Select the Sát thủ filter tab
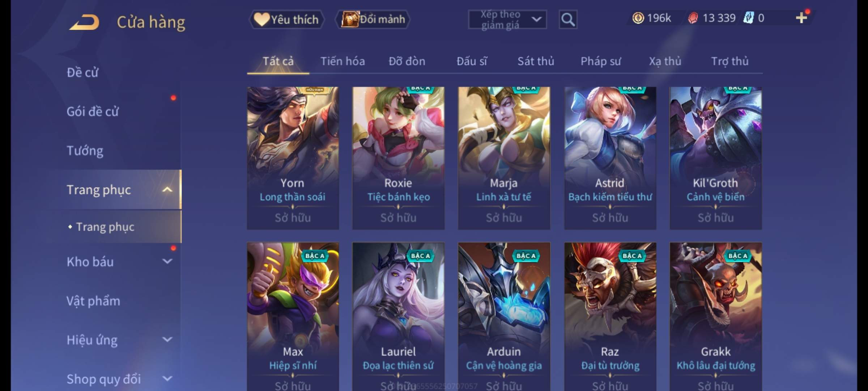Image resolution: width=868 pixels, height=391 pixels. [x=536, y=61]
